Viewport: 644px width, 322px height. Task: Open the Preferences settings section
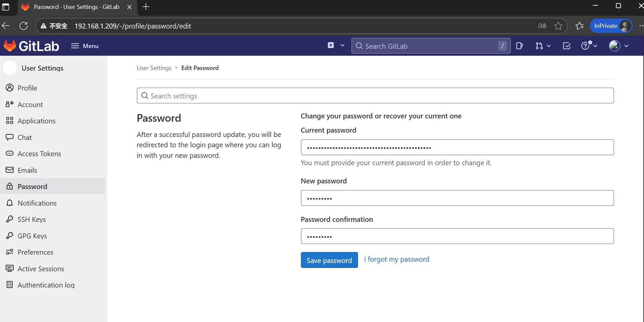point(36,252)
